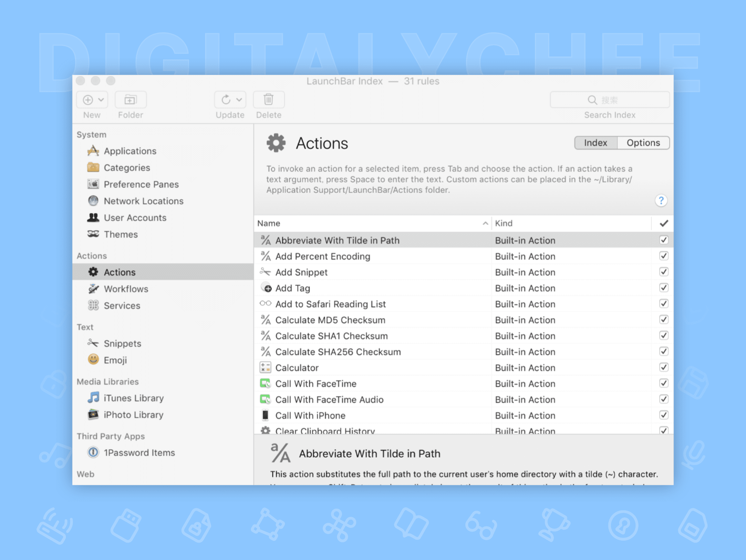This screenshot has width=746, height=560.
Task: Open the Snippets scissors icon
Action: tap(93, 343)
